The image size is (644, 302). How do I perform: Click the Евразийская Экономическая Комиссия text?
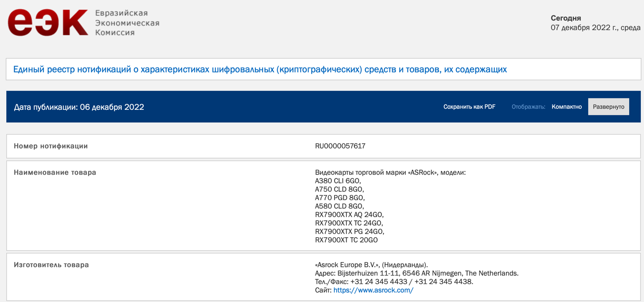(127, 23)
